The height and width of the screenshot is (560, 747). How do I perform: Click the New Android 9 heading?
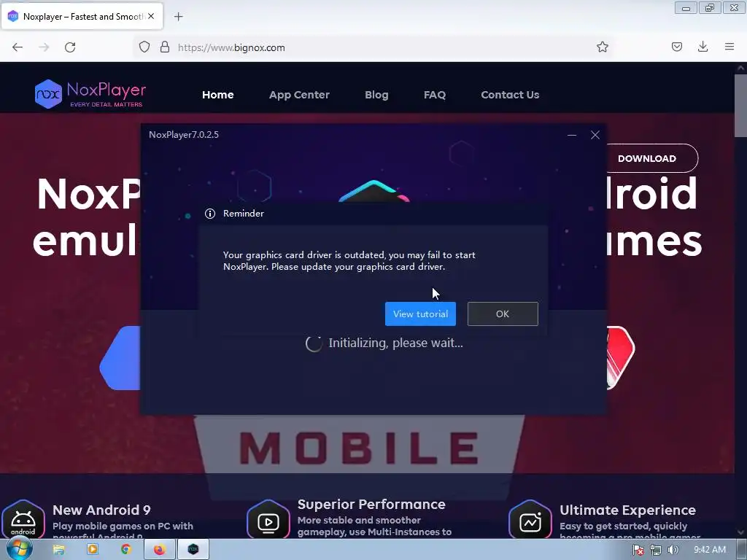coord(101,510)
